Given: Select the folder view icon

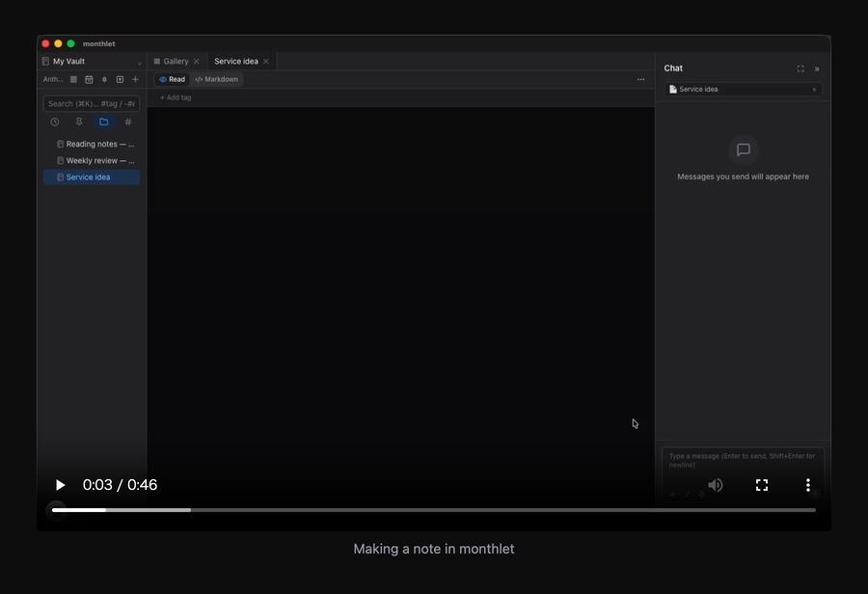Looking at the screenshot, I should (103, 121).
